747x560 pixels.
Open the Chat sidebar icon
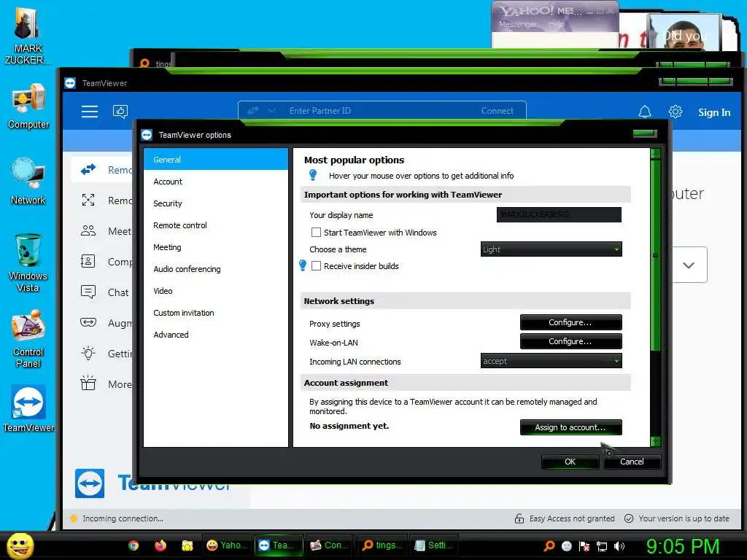tap(88, 292)
